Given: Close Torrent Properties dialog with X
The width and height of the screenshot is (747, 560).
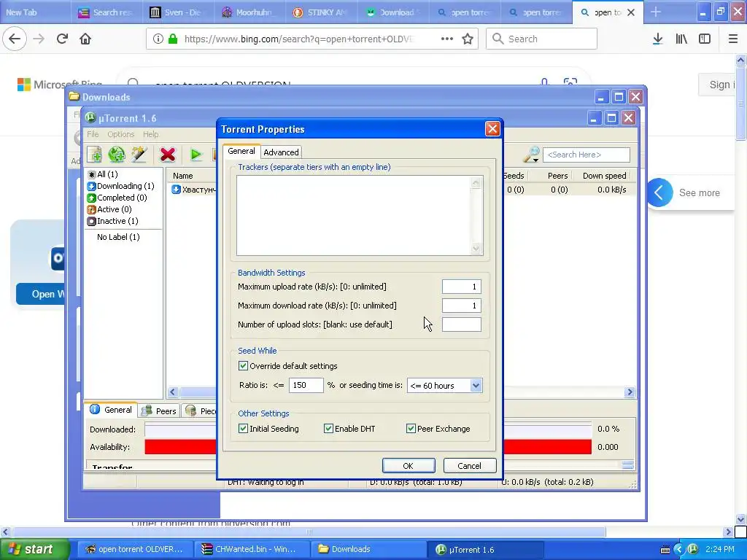Looking at the screenshot, I should (x=492, y=129).
